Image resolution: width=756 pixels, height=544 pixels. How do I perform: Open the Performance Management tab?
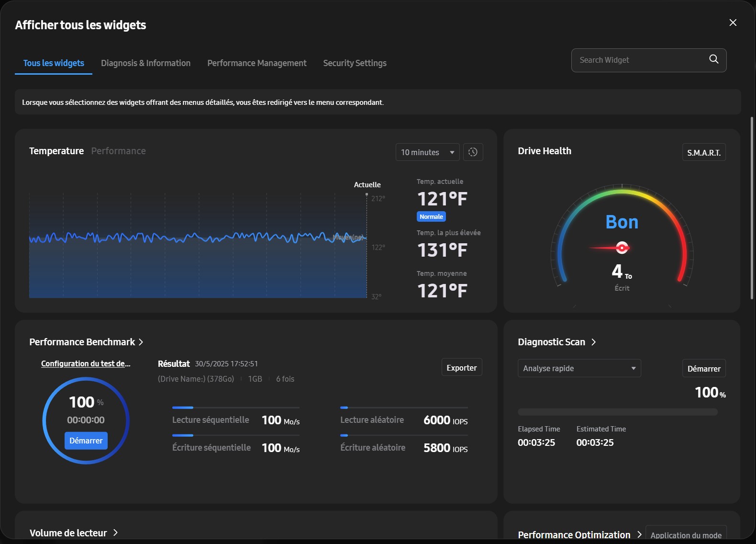point(256,63)
